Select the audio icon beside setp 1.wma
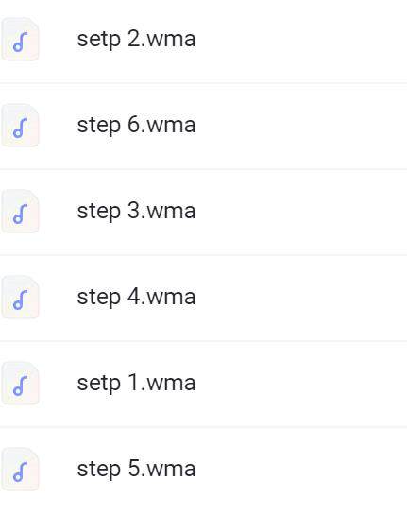The height and width of the screenshot is (532, 407). click(x=20, y=383)
